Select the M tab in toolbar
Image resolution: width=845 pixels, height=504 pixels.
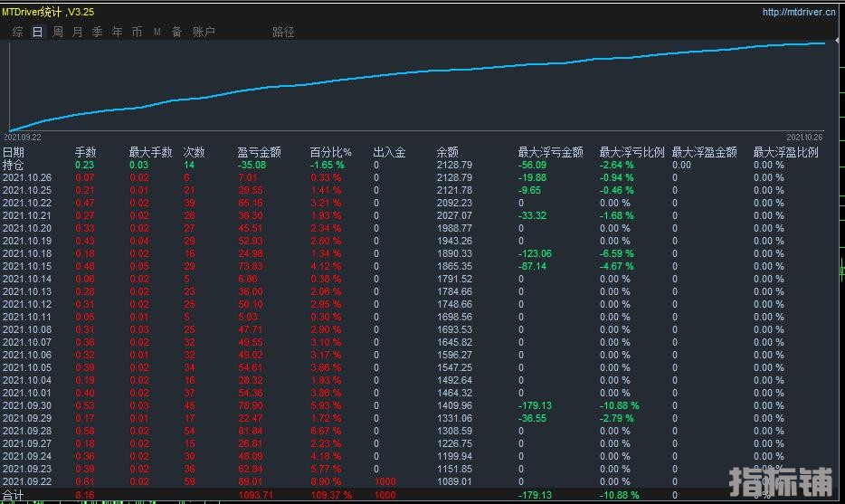pyautogui.click(x=157, y=32)
